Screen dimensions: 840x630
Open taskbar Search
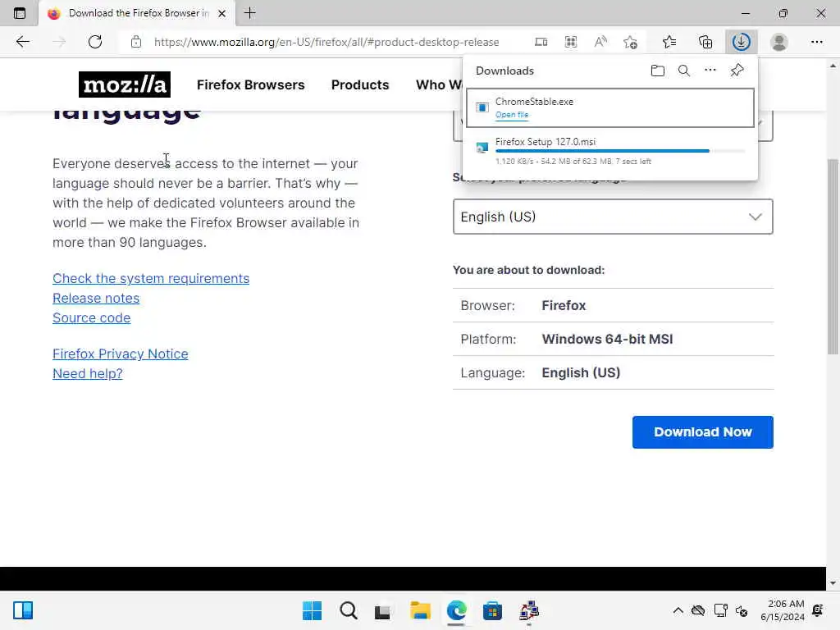click(x=348, y=610)
